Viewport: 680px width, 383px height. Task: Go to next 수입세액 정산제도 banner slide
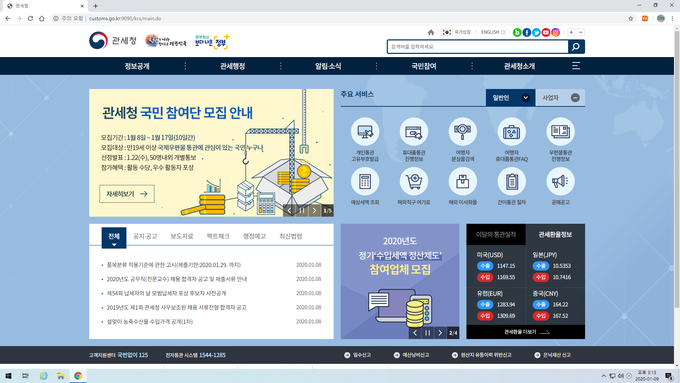coord(440,333)
